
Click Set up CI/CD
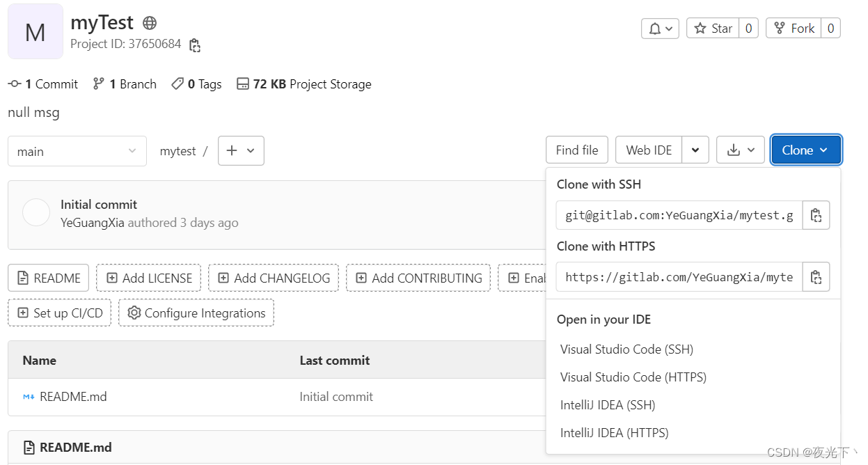point(60,313)
